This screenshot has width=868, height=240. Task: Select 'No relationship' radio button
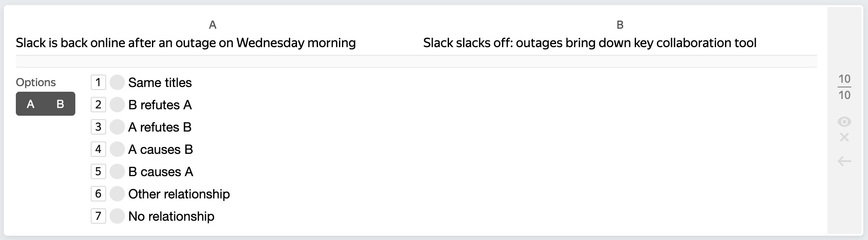tap(117, 216)
